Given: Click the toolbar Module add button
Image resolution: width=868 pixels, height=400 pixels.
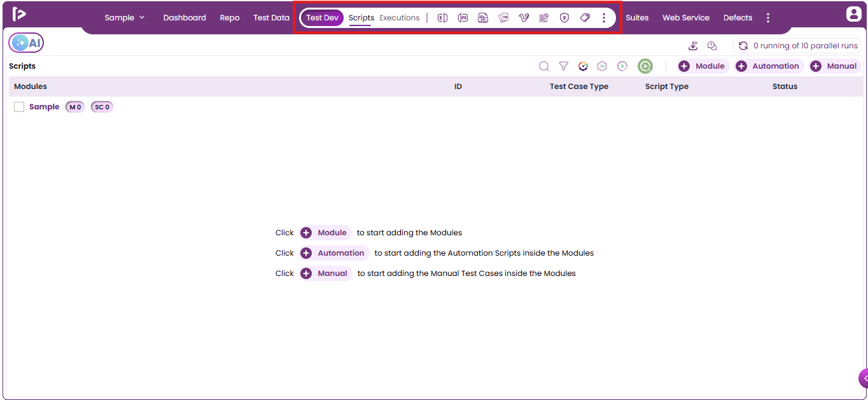Looking at the screenshot, I should pyautogui.click(x=702, y=66).
